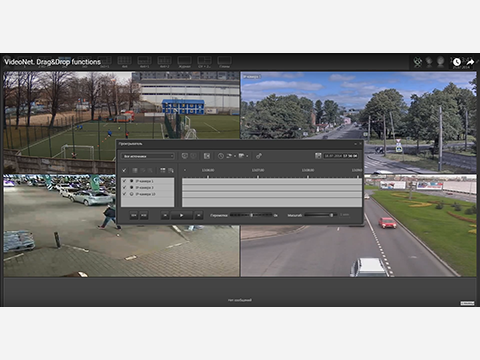Click the frame export icon in the player toolbar
The image size is (480, 360).
(x=207, y=156)
